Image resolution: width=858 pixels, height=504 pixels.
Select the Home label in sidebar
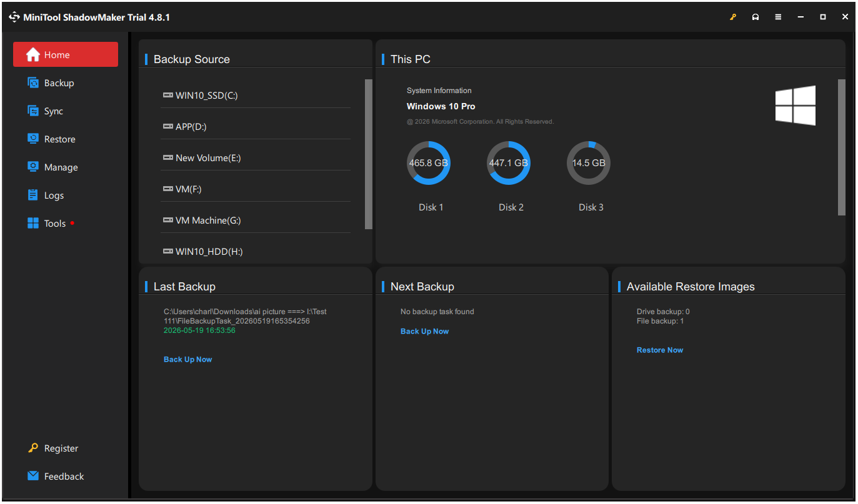57,55
